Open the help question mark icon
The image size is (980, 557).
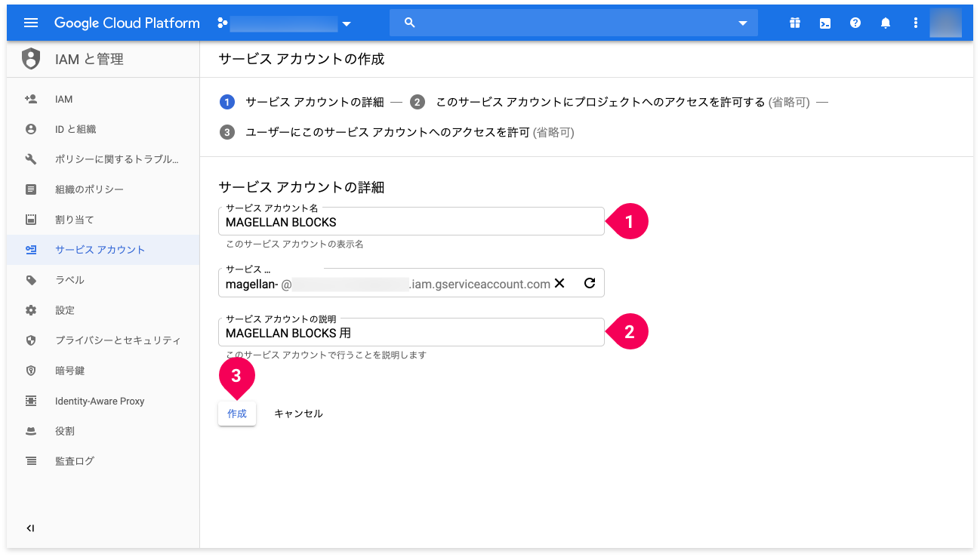click(855, 23)
